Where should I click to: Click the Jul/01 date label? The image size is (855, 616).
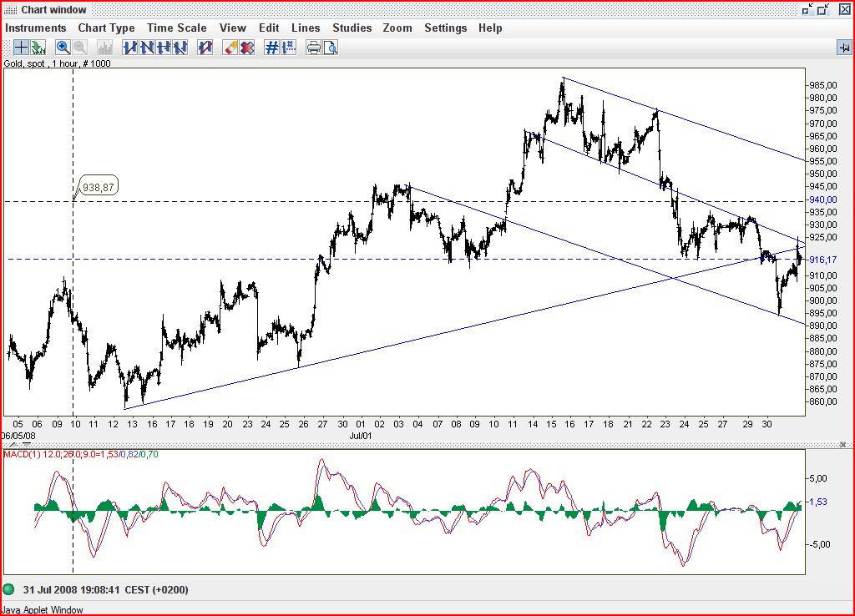(360, 436)
